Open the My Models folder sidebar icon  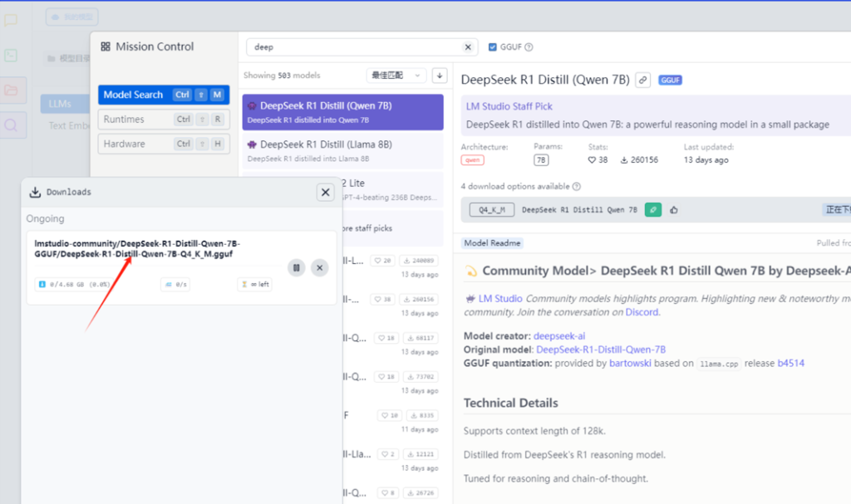12,90
